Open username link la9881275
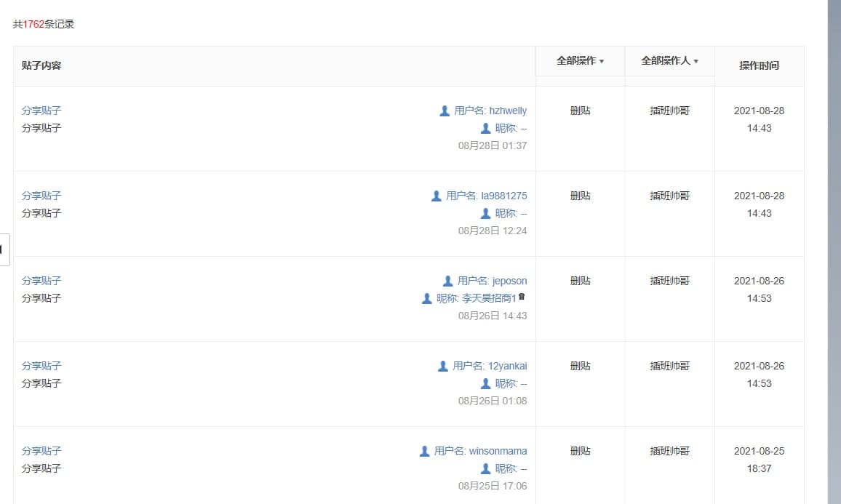 pyautogui.click(x=503, y=196)
